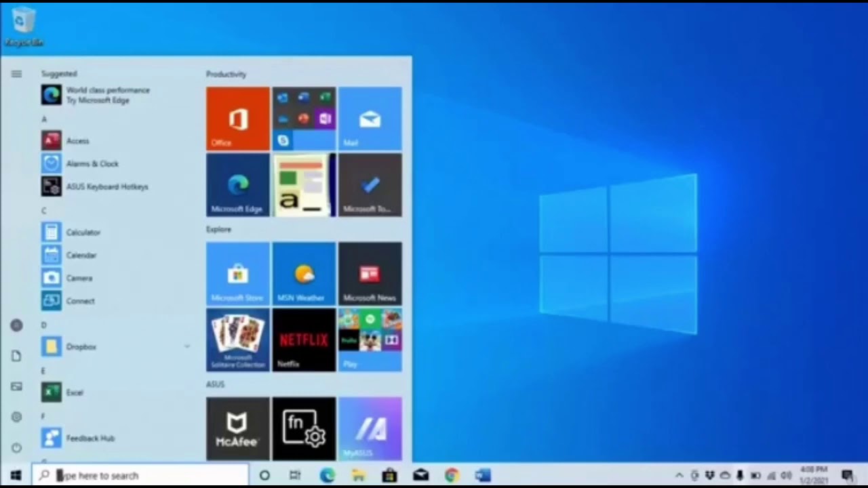This screenshot has height=488, width=868.
Task: Click the Power button in Start
Action: click(16, 447)
